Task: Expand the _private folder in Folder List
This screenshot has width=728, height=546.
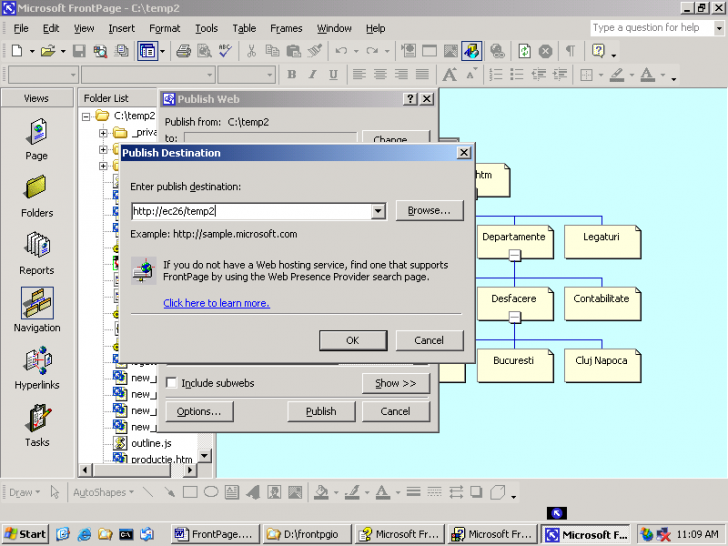Action: click(x=103, y=133)
